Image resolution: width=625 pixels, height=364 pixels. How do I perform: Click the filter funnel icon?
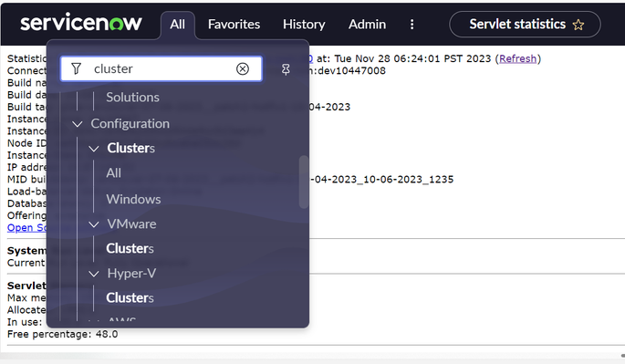click(x=76, y=68)
